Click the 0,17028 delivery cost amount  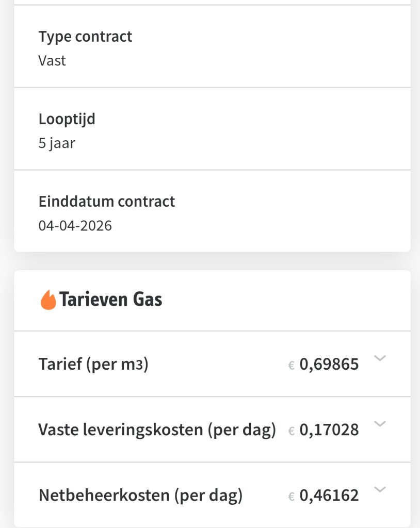tap(329, 430)
